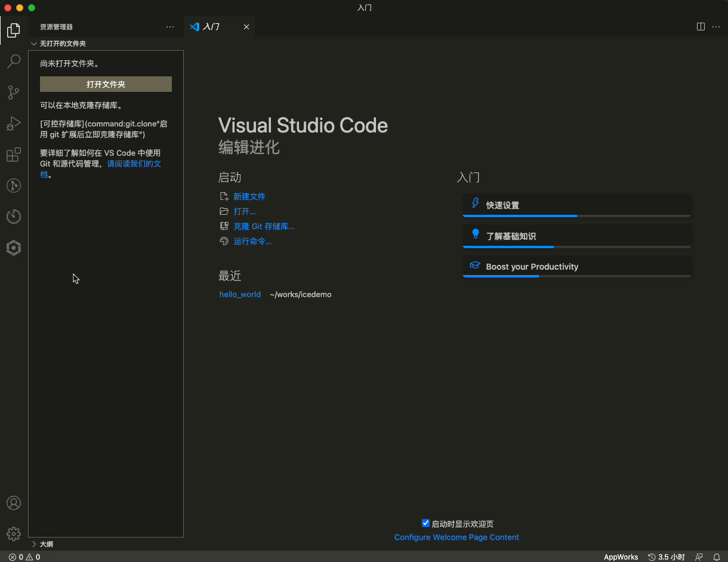The height and width of the screenshot is (562, 728).
Task: Expand the 大纲 outline section
Action: pos(106,544)
